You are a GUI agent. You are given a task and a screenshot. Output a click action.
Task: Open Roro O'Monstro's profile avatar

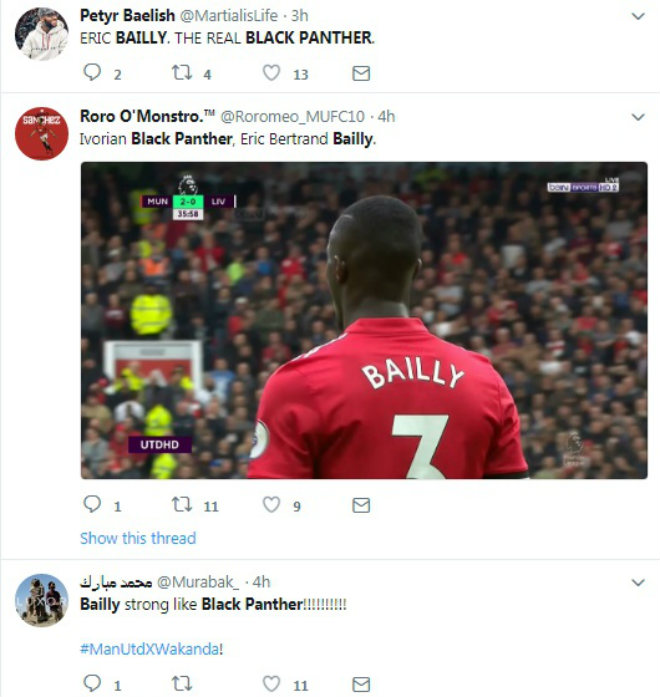click(x=42, y=133)
